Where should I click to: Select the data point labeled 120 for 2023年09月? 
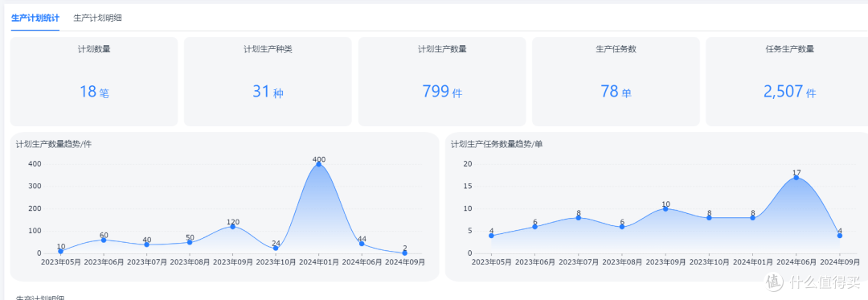tap(232, 226)
